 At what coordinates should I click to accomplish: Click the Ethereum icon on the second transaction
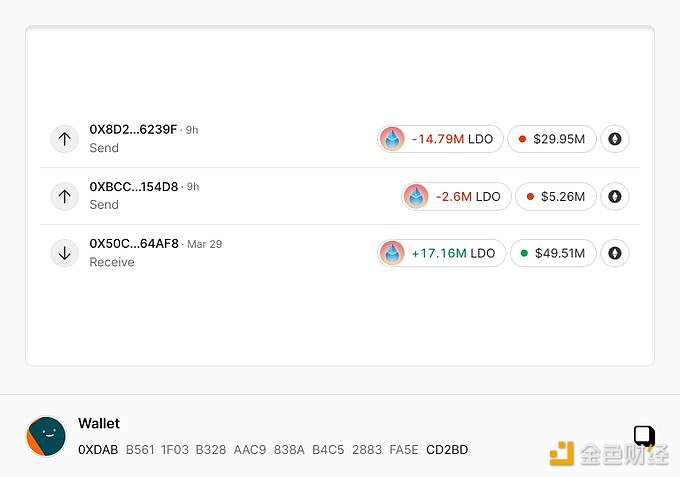615,196
